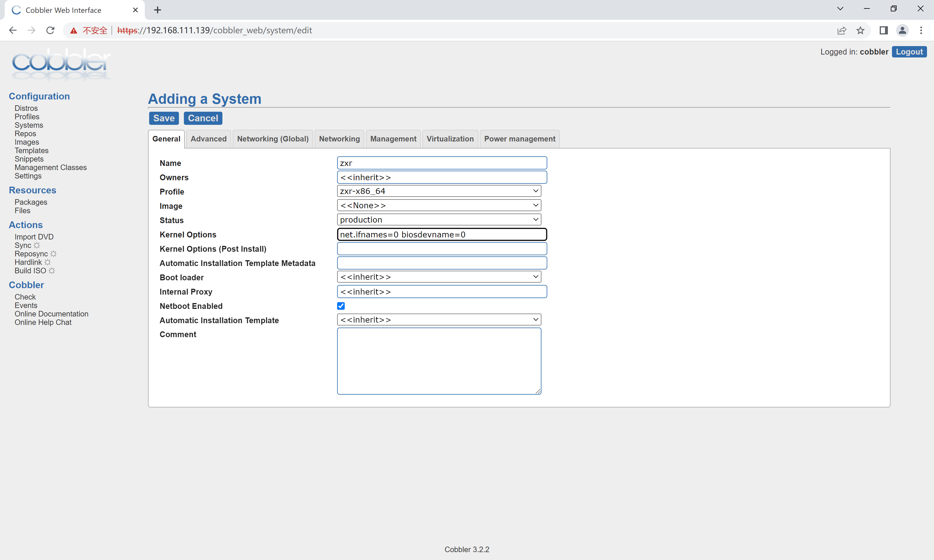934x560 pixels.
Task: Open the browser profile avatar icon
Action: tap(902, 30)
